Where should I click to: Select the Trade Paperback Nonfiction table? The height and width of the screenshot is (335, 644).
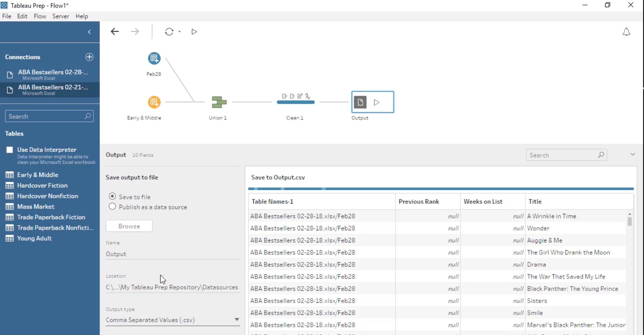point(55,228)
